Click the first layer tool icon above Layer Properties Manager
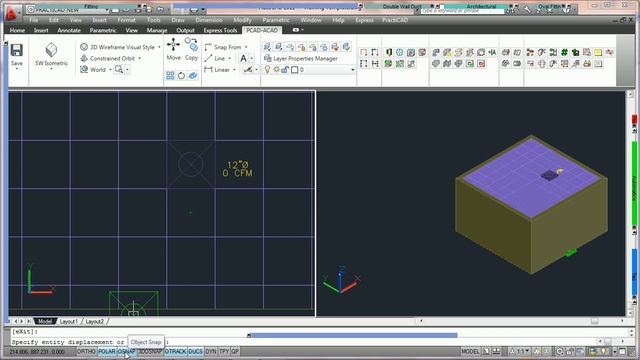640x360 pixels. tap(267, 47)
